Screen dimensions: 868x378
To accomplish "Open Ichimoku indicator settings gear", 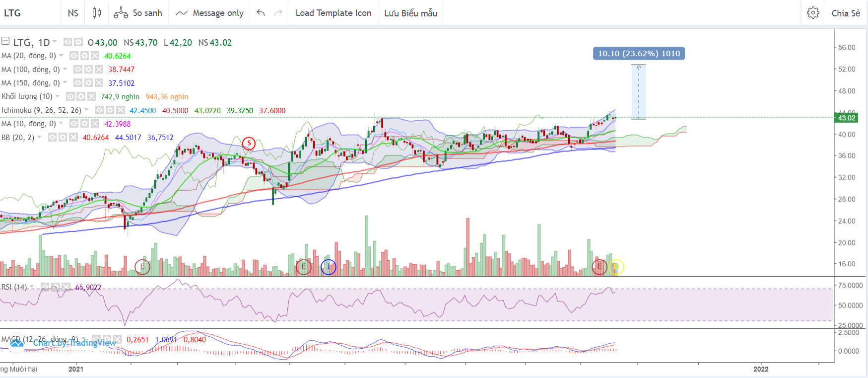I will (110, 110).
